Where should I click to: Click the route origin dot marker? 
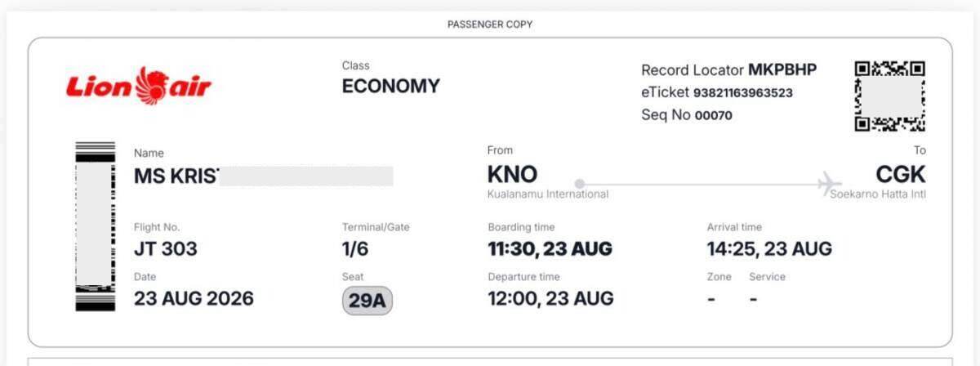[x=580, y=183]
